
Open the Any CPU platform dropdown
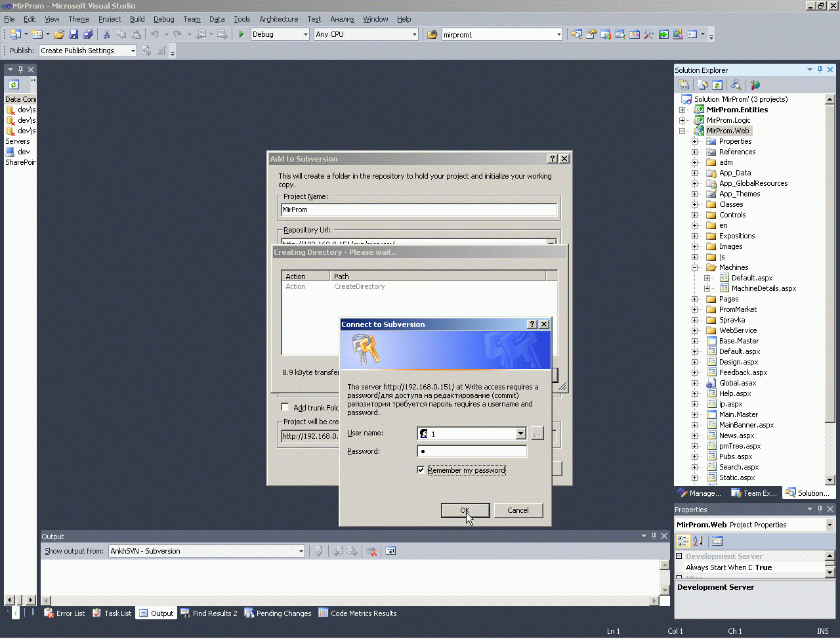[415, 34]
